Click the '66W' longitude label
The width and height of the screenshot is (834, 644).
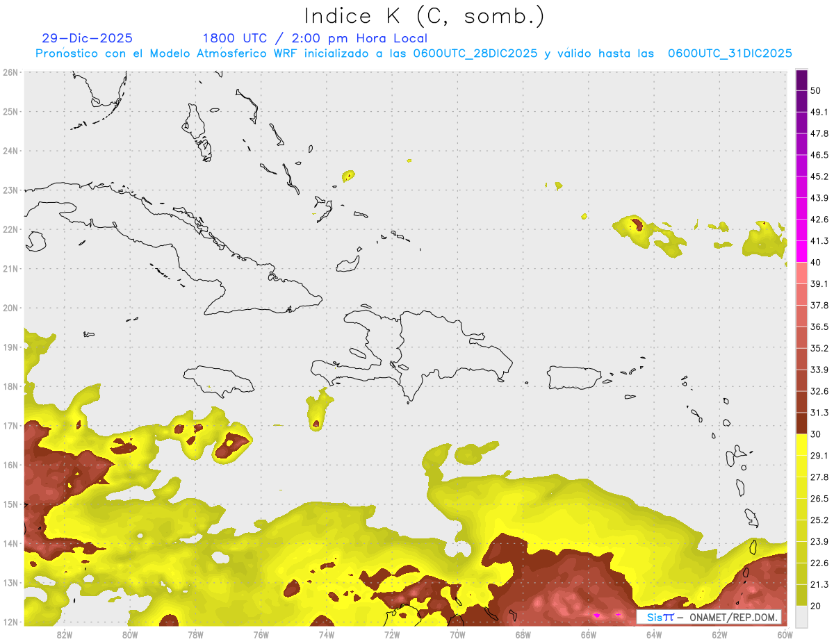tap(589, 634)
